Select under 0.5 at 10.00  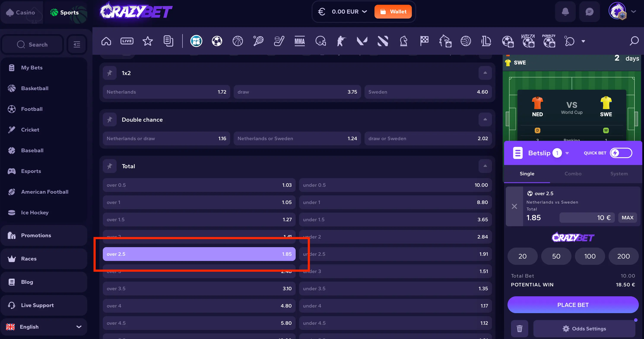tap(395, 185)
